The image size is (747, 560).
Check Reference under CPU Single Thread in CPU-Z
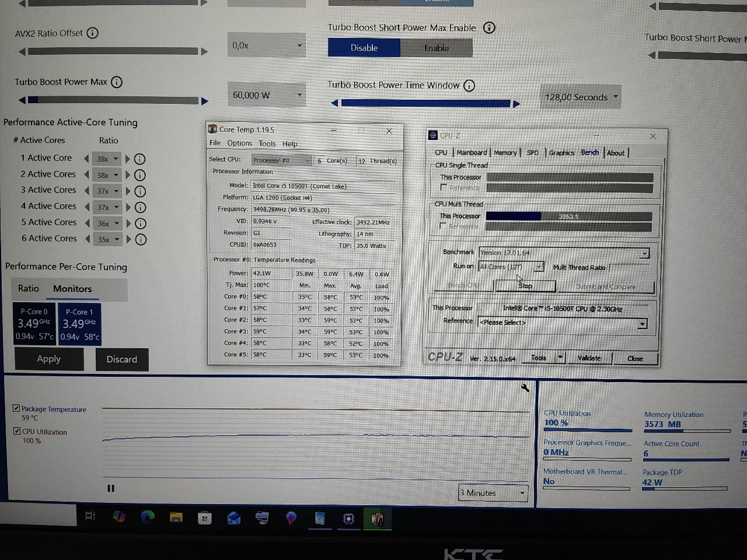coord(444,187)
